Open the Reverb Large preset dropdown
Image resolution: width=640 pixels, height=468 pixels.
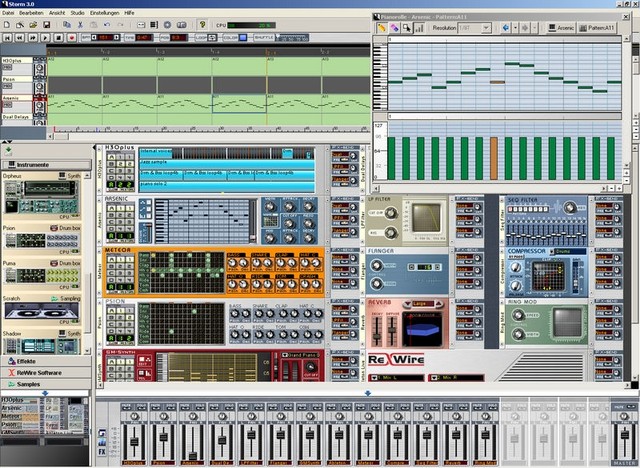(x=407, y=304)
